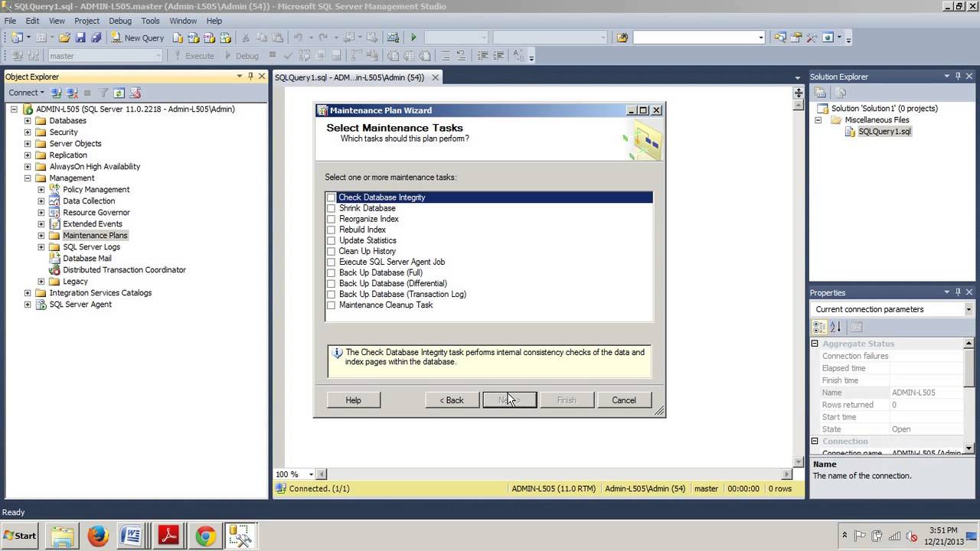Expand Integration Services Catalogs node
This screenshot has width=980, height=551.
(28, 293)
